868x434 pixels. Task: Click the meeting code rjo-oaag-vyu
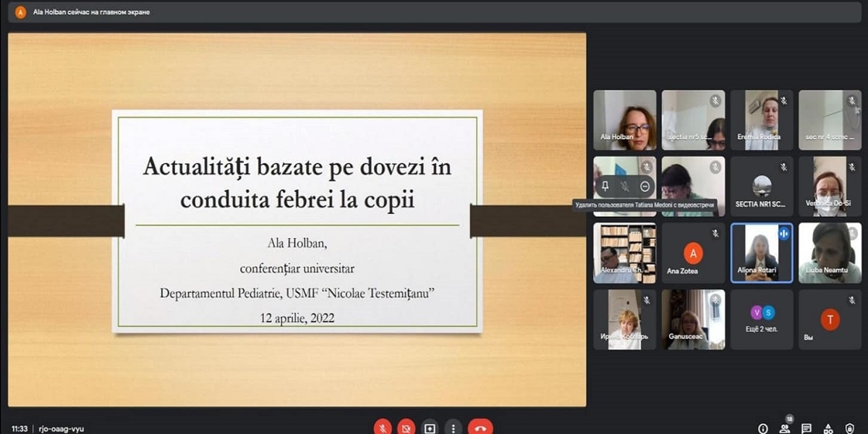click(61, 428)
